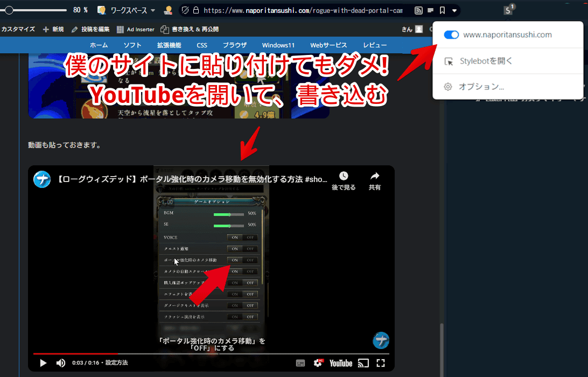Enter fullscreen with the fullscreen icon
The width and height of the screenshot is (588, 377).
pos(381,363)
